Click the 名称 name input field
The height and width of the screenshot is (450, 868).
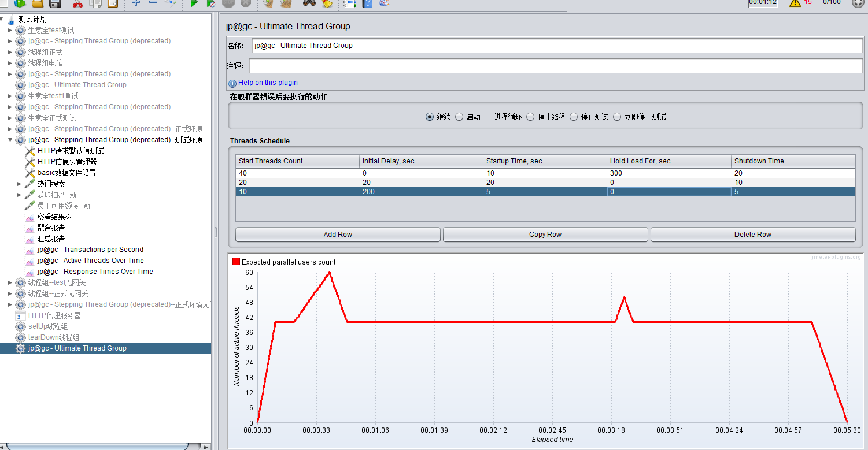tap(557, 46)
